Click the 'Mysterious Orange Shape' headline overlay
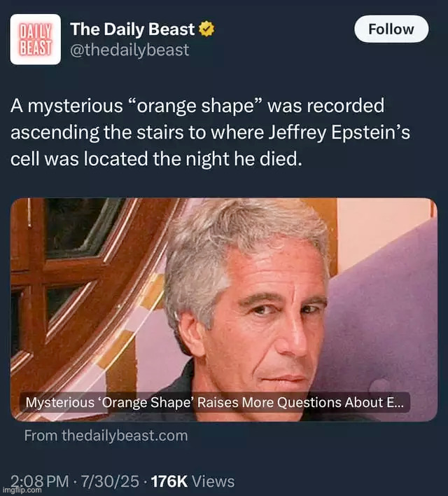The width and height of the screenshot is (448, 496). 215,402
